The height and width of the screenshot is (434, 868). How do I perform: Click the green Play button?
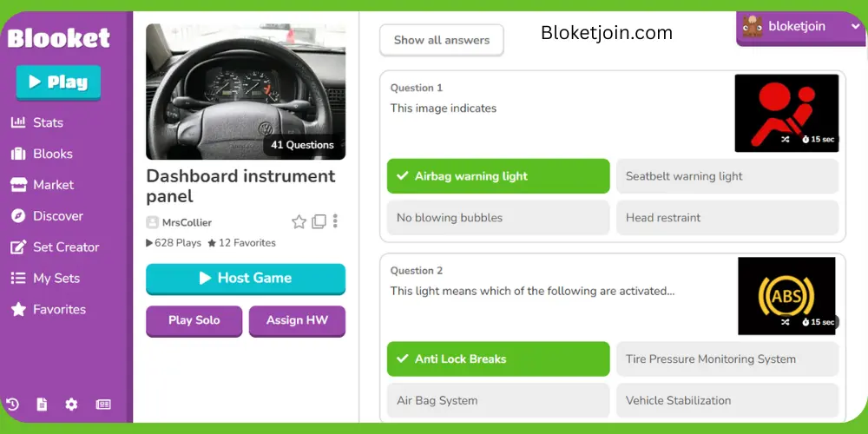[x=58, y=82]
